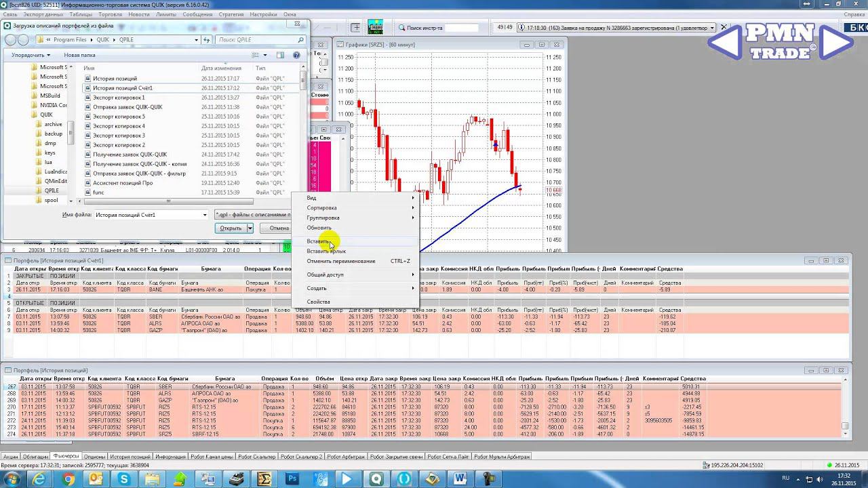Open the Windows Start menu
868x488 pixels.
[x=12, y=479]
